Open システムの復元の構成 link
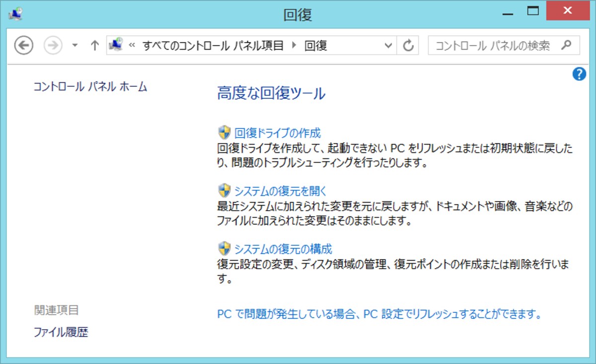 click(x=283, y=248)
